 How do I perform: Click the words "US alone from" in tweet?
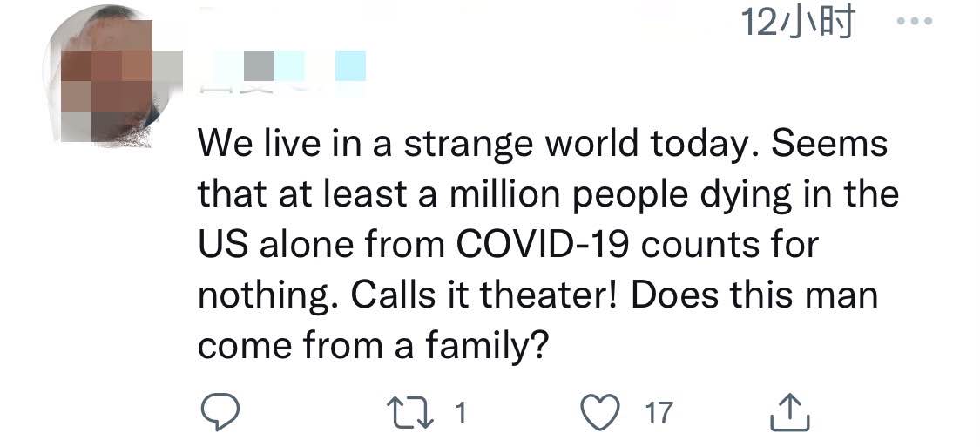[321, 245]
